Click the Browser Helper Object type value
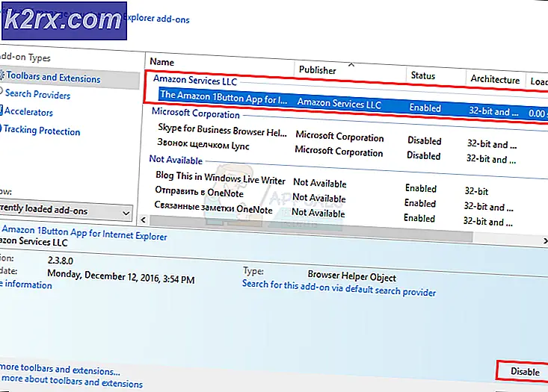This screenshot has width=548, height=392. point(352,276)
